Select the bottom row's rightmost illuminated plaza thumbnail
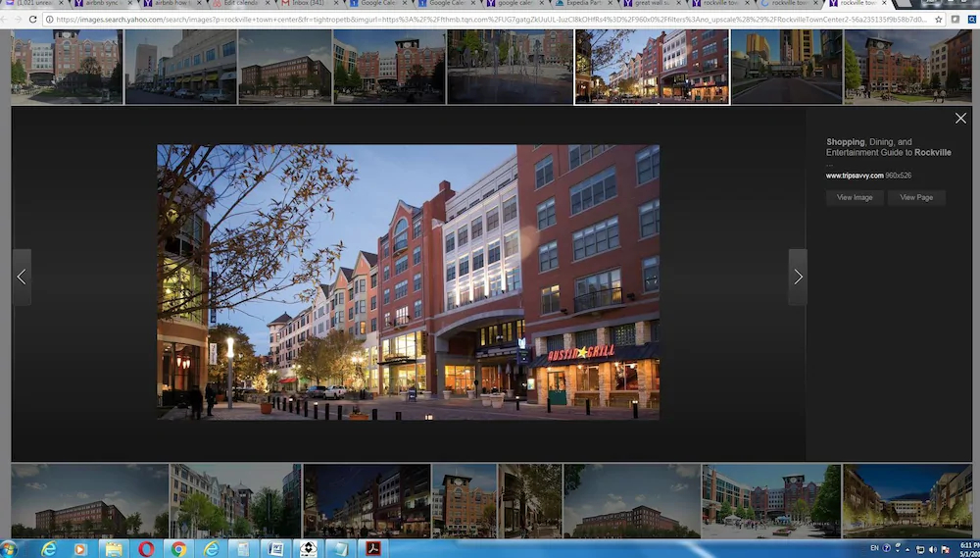Screen dimensions: 980x558 (906, 500)
